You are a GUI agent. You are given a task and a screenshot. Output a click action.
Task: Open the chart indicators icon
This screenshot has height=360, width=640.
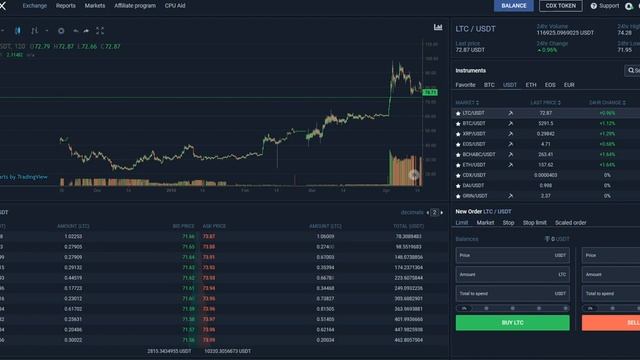coord(34,31)
